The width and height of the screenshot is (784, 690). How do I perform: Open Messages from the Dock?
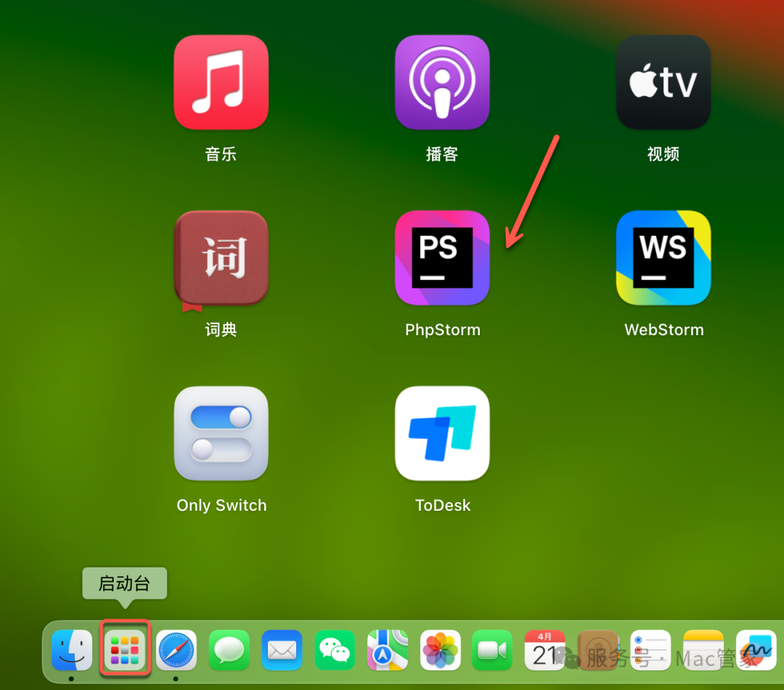pyautogui.click(x=229, y=651)
